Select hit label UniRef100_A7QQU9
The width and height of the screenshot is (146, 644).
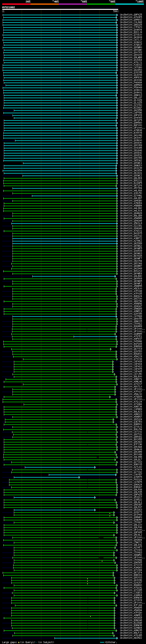point(131,397)
